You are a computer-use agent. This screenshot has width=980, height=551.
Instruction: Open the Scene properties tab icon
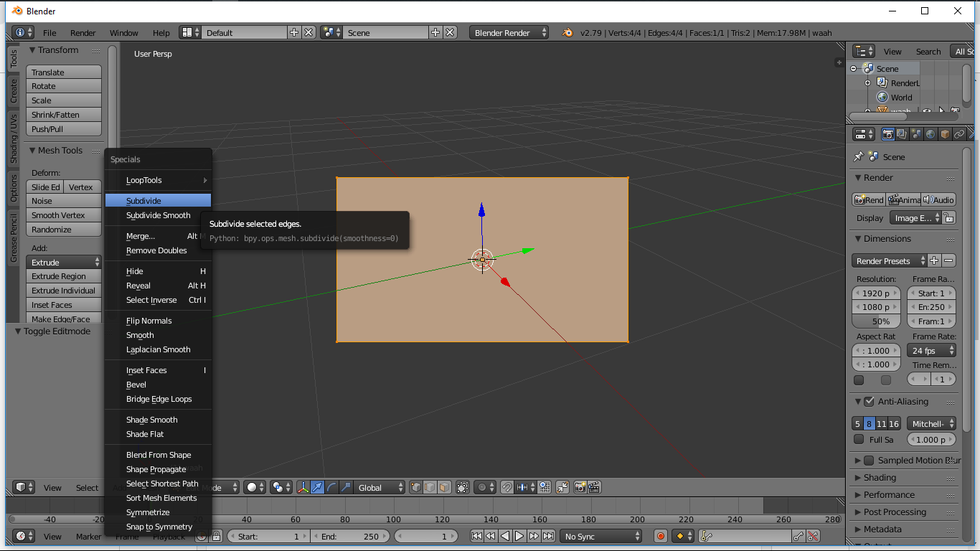pos(916,134)
